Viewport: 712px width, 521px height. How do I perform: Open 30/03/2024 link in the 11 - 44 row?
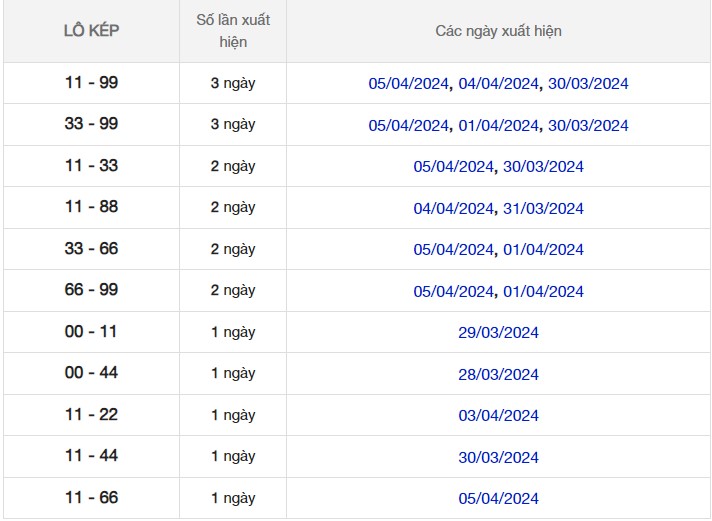point(498,458)
